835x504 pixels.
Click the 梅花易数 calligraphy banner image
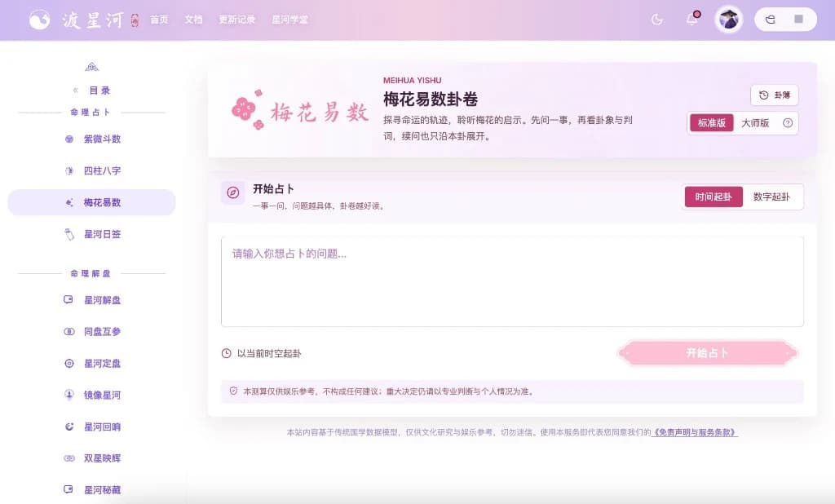pos(299,110)
